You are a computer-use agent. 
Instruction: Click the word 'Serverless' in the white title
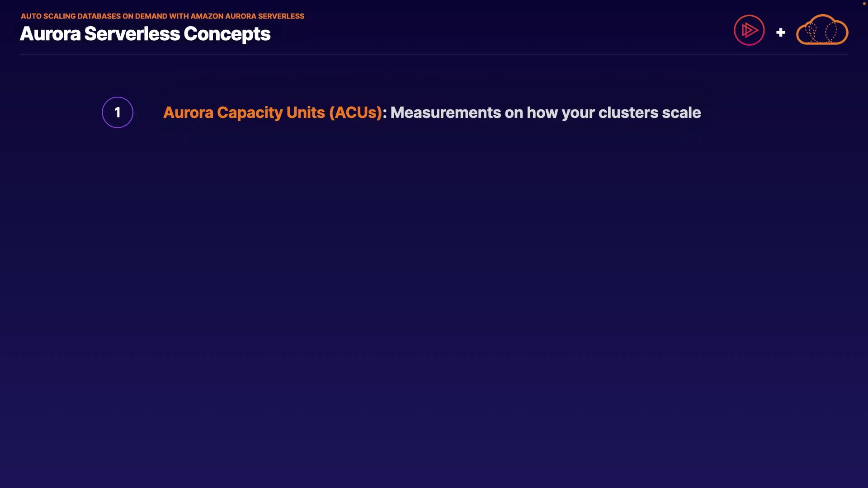pos(132,34)
